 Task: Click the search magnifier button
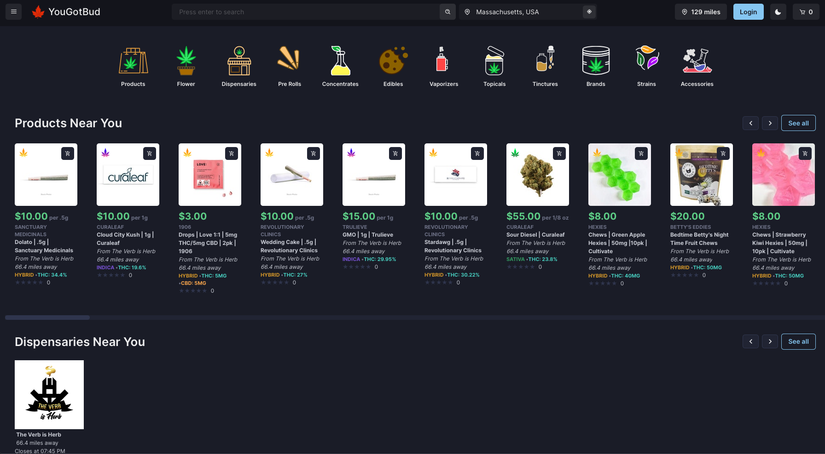tap(448, 12)
